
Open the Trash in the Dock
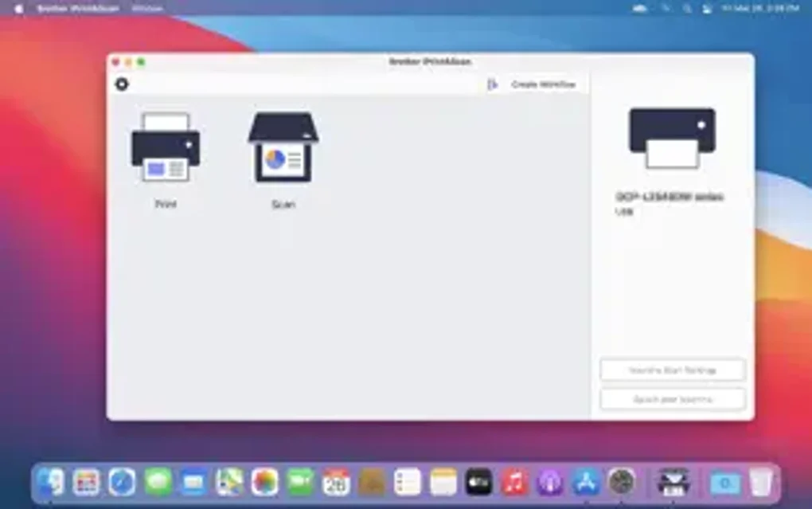coord(761,482)
